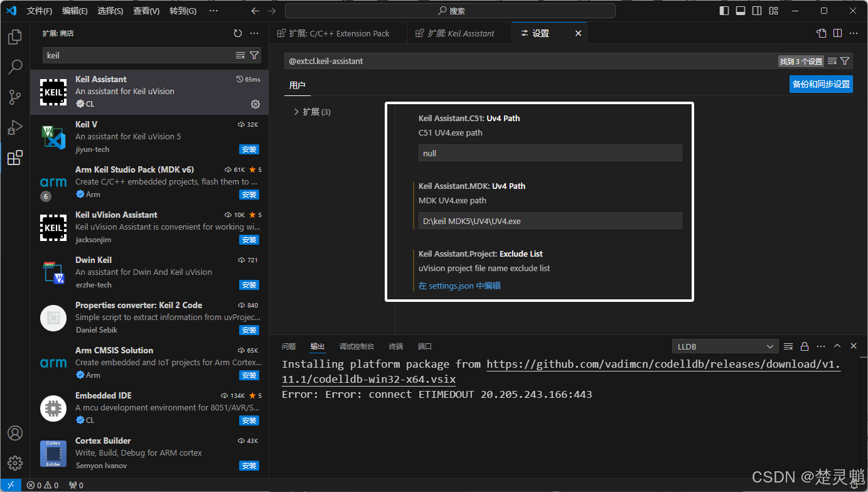Switch to 调试控制台 panel tab

[x=356, y=346]
